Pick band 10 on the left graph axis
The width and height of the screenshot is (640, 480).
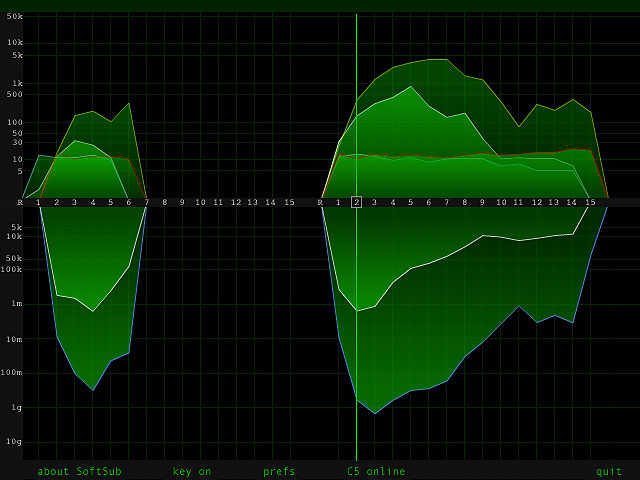pos(200,202)
